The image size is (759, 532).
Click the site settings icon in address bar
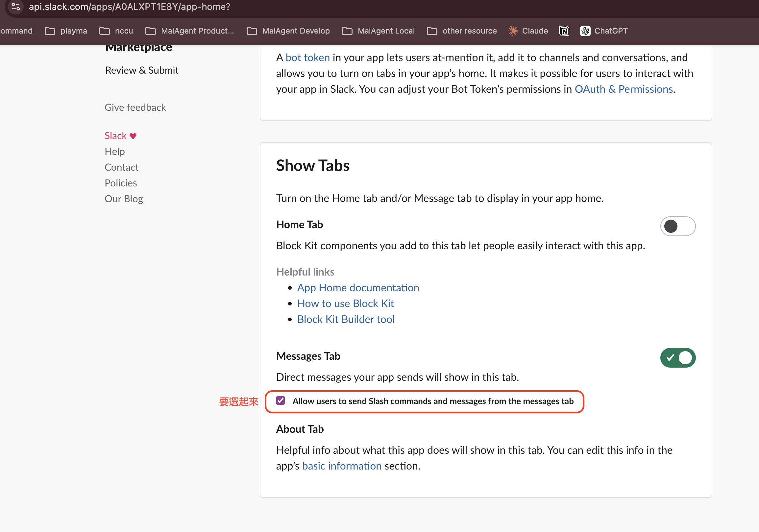pos(15,7)
